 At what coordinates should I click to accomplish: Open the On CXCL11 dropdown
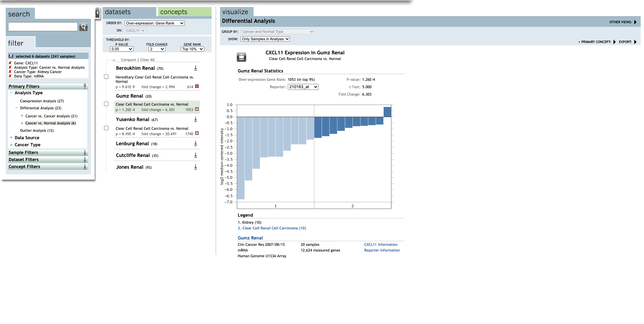point(135,31)
